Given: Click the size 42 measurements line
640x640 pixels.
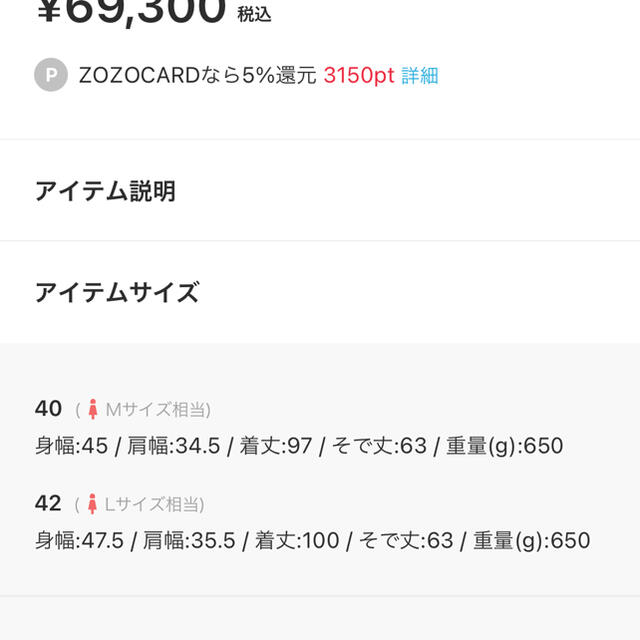Looking at the screenshot, I should coord(313,540).
